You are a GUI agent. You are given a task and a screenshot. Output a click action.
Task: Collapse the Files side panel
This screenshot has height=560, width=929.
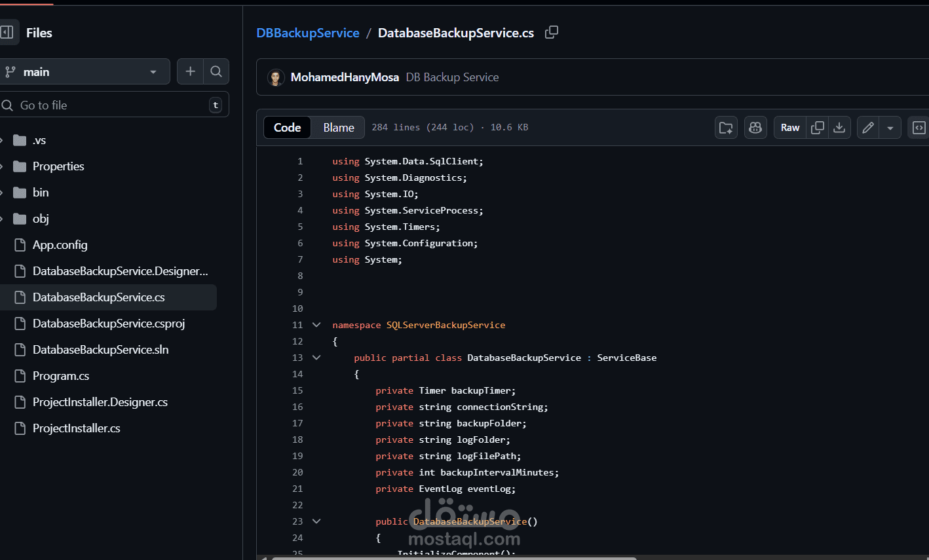(8, 32)
